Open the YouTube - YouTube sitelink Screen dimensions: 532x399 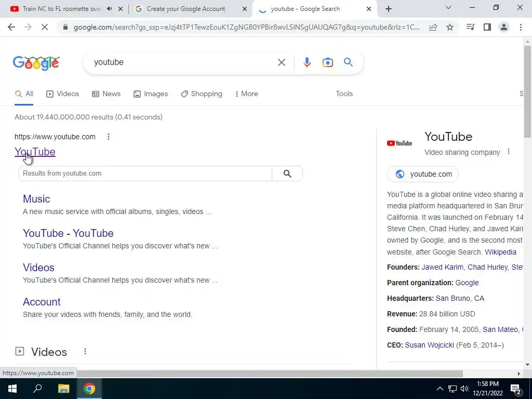tap(68, 233)
